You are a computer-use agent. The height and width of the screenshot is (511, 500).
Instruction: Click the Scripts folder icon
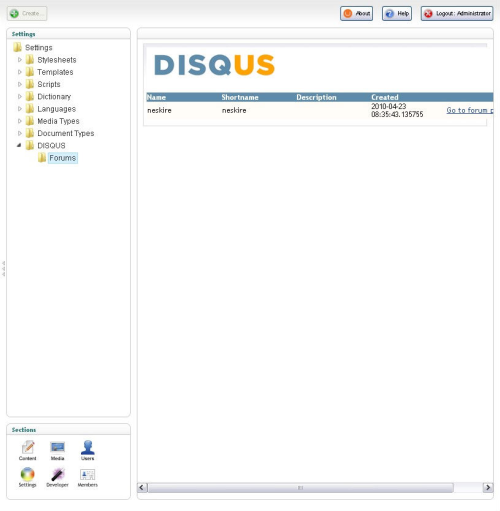pyautogui.click(x=30, y=84)
